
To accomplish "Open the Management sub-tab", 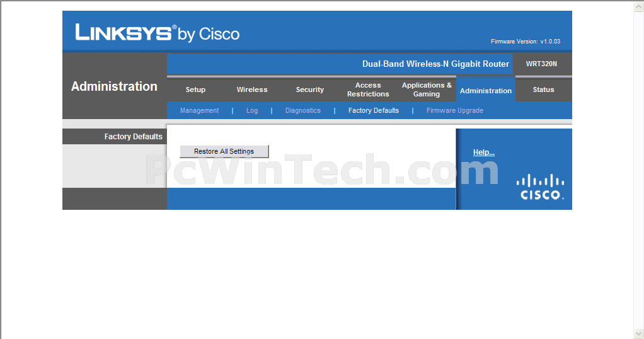I will click(199, 110).
